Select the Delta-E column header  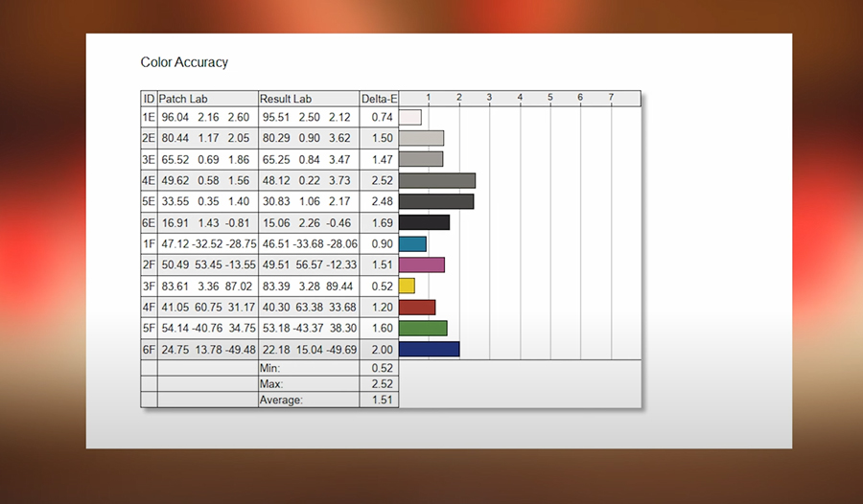click(379, 99)
